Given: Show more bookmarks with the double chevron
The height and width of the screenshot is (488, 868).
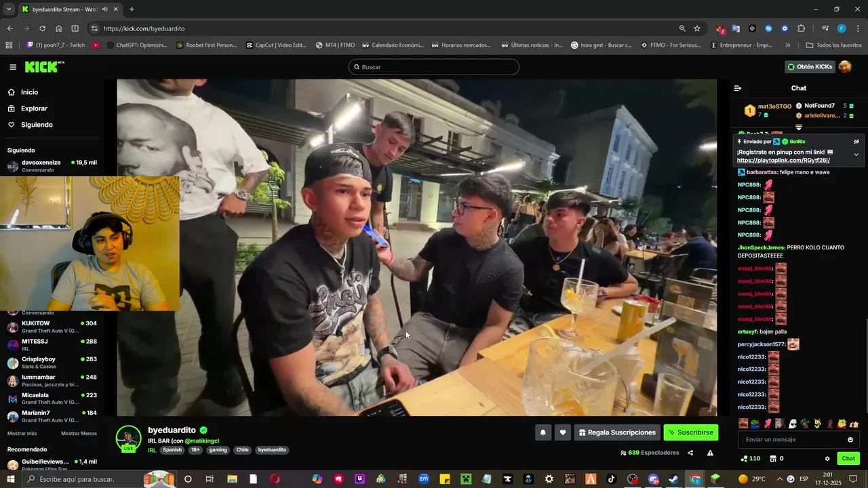Looking at the screenshot, I should click(x=787, y=45).
